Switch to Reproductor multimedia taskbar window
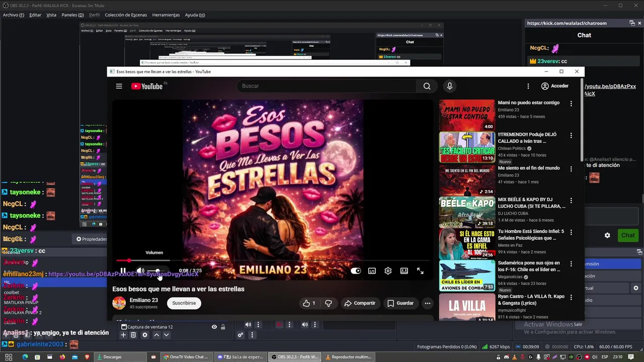Screen dimensions: 644x362 (x=348, y=357)
